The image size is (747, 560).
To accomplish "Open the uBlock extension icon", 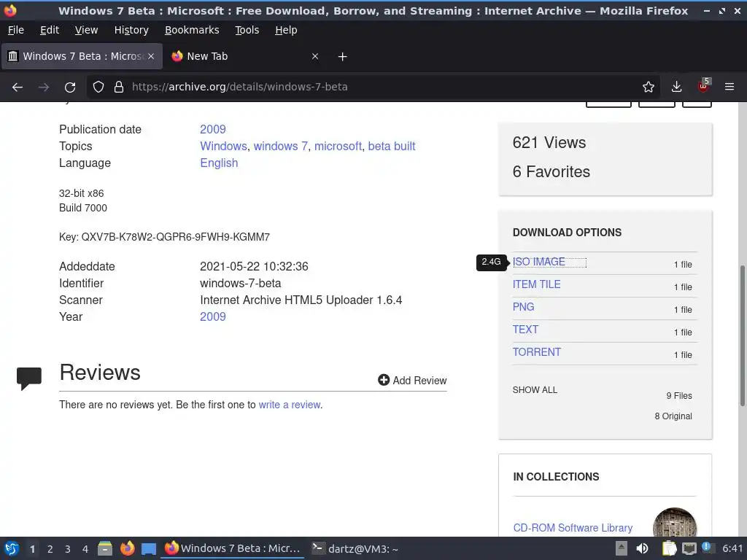I will [704, 86].
